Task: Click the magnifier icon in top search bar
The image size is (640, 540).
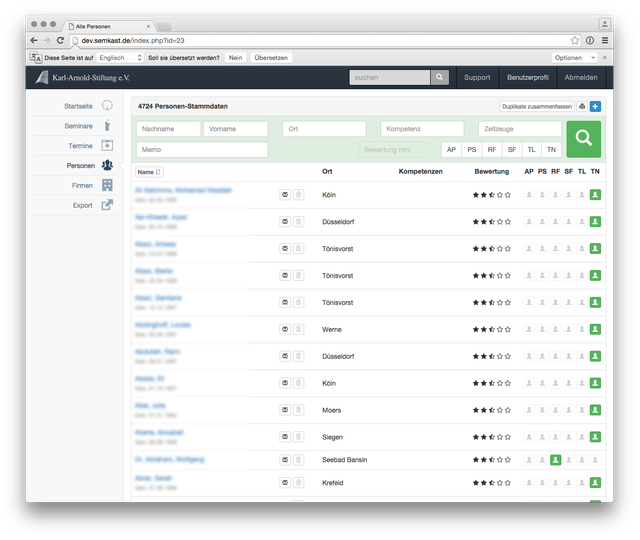Action: [440, 77]
